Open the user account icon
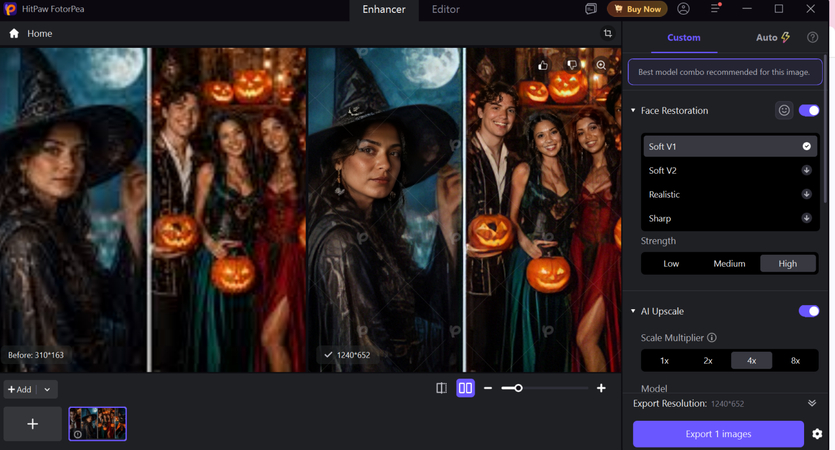The height and width of the screenshot is (450, 835). click(683, 9)
